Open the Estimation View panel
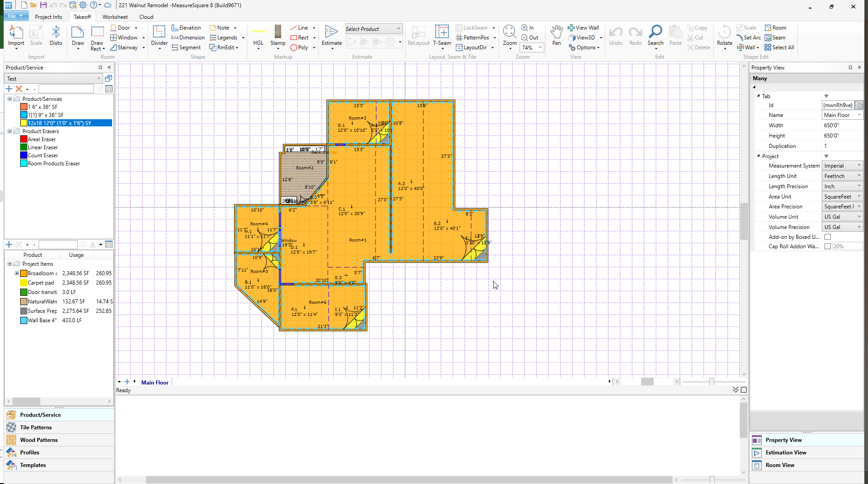 [x=786, y=453]
